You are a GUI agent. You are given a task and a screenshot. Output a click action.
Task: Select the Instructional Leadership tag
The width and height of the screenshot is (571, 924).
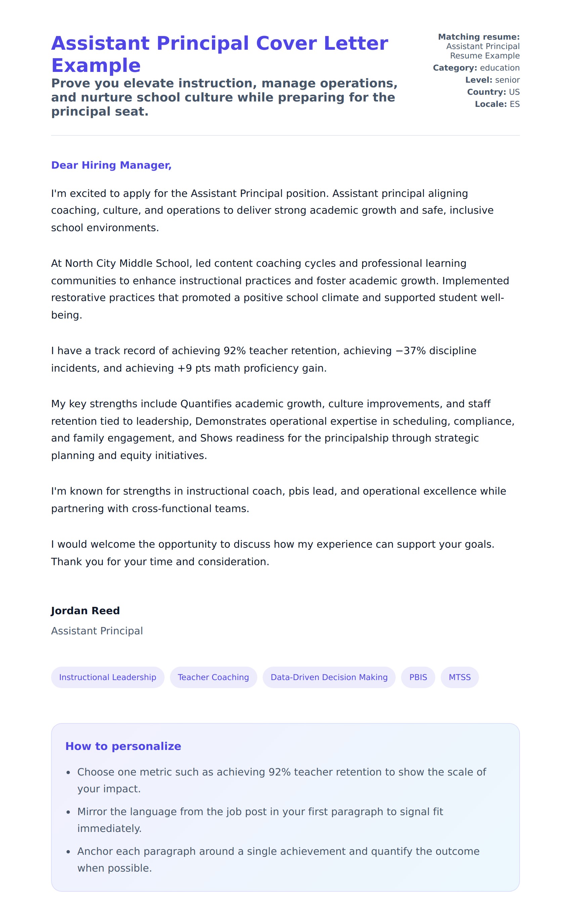pos(107,677)
